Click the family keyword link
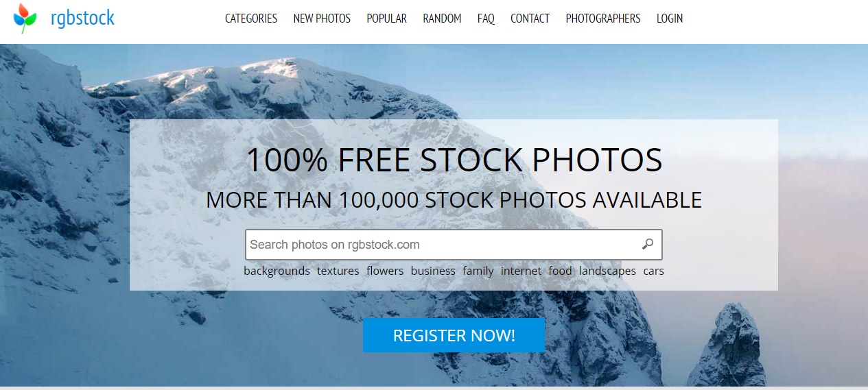 tap(478, 271)
